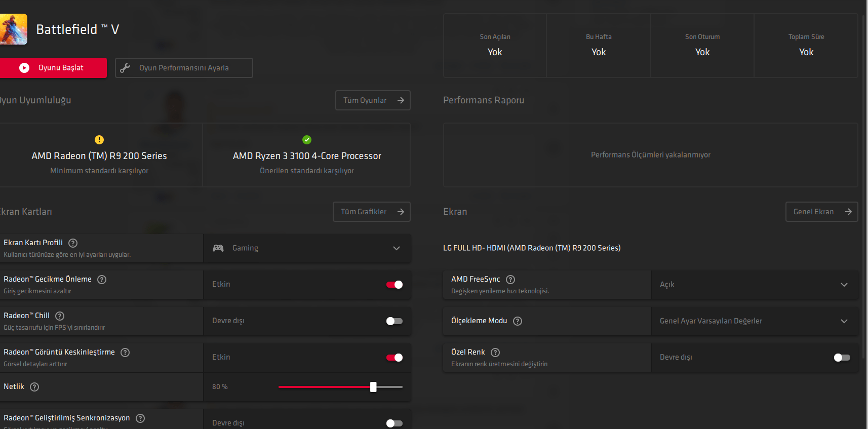The height and width of the screenshot is (429, 868).
Task: Click the wrench icon for performance tuning
Action: (125, 68)
